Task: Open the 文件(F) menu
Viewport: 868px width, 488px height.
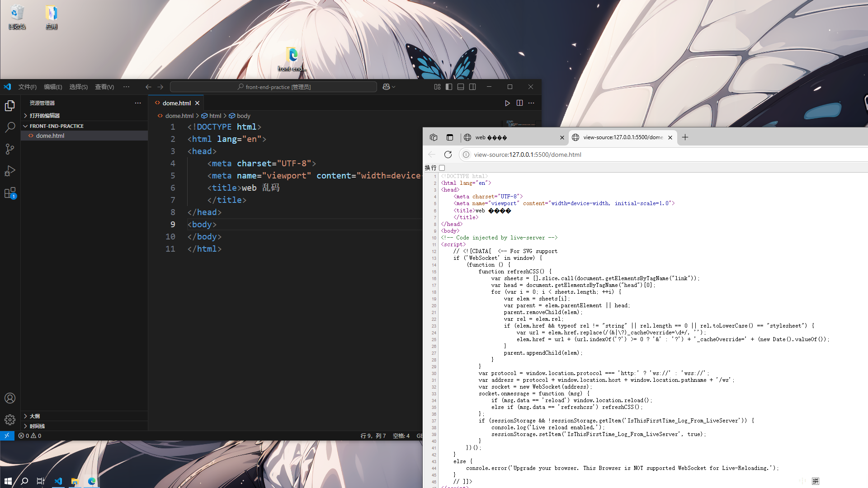Action: click(x=28, y=87)
